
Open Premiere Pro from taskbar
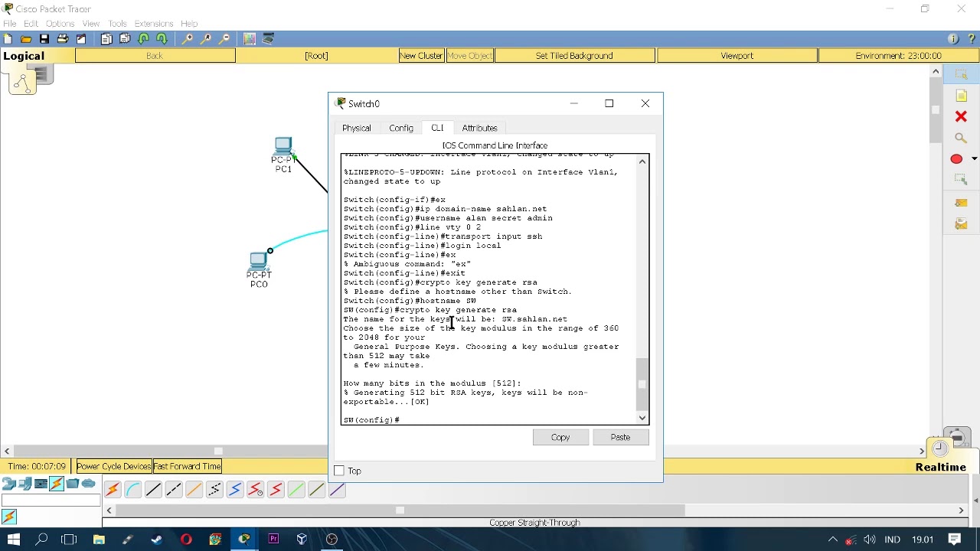[x=273, y=540]
